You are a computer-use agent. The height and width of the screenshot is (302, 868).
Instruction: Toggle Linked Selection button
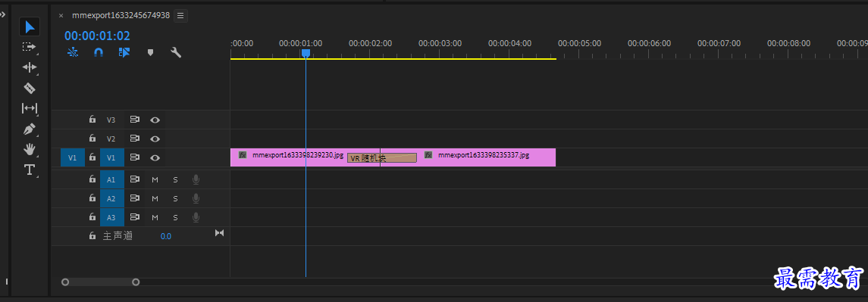[x=124, y=52]
